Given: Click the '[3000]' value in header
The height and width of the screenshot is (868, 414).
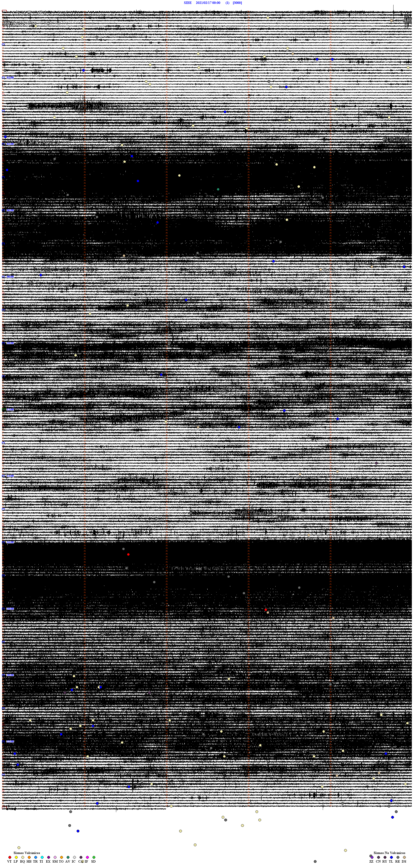Looking at the screenshot, I should [237, 3].
